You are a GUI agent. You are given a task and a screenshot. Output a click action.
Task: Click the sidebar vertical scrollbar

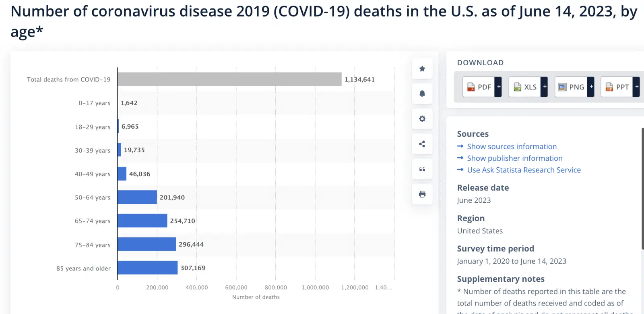click(642, 189)
